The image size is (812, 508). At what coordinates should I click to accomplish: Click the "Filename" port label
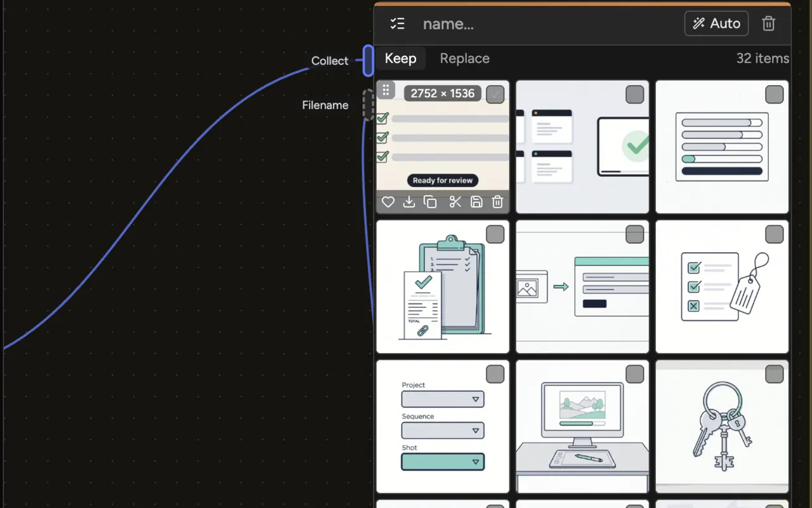click(325, 105)
